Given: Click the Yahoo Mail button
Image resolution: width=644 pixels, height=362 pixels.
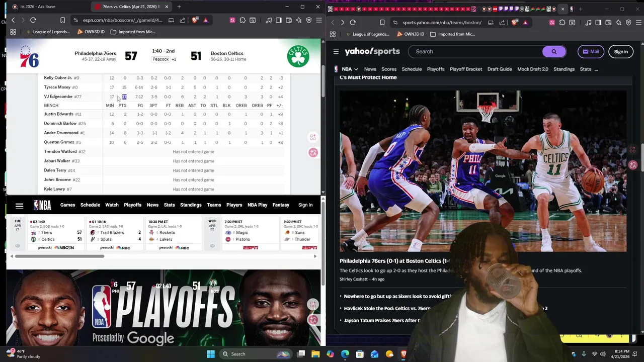Looking at the screenshot, I should tap(591, 51).
